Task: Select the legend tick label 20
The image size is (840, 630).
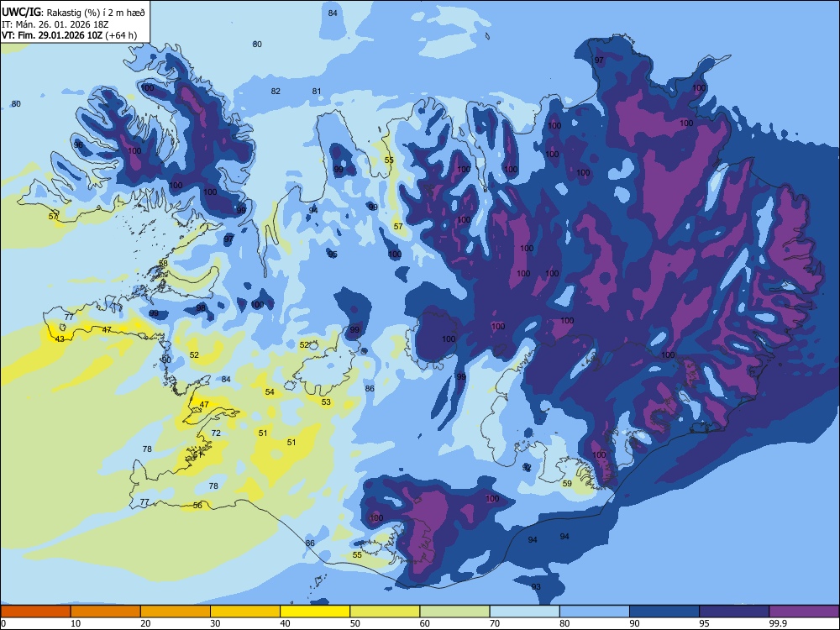Action: coord(145,623)
